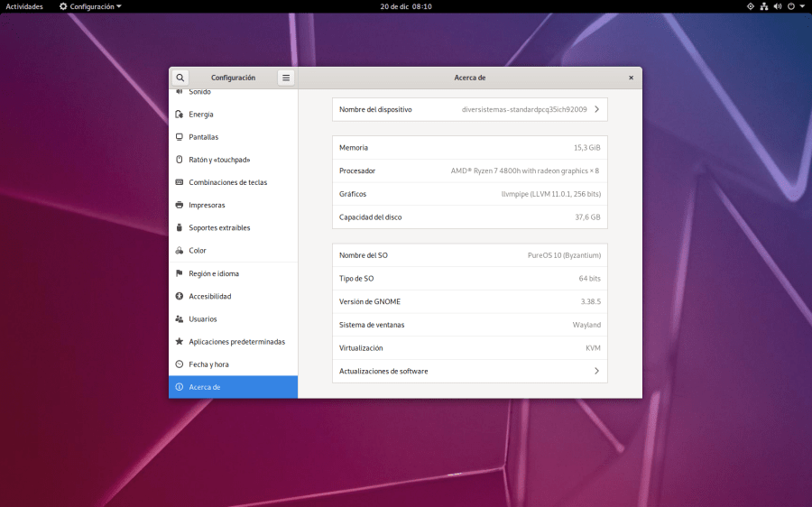Click Actividades in the top bar
The width and height of the screenshot is (812, 507).
(x=24, y=6)
